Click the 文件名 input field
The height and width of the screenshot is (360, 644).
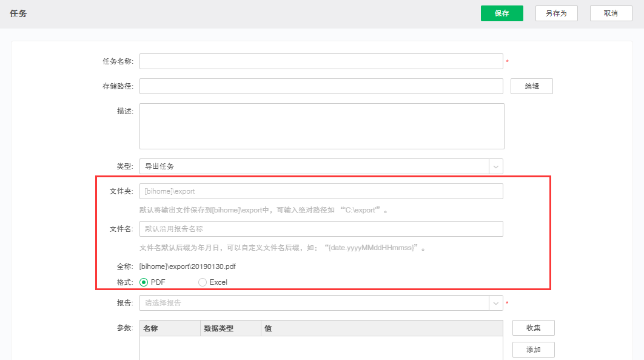tap(321, 229)
